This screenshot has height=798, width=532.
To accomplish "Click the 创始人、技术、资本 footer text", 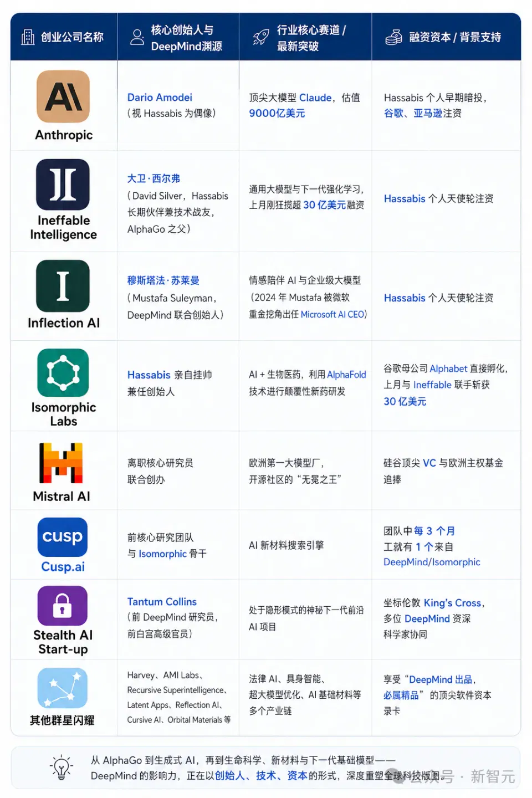I will [261, 776].
